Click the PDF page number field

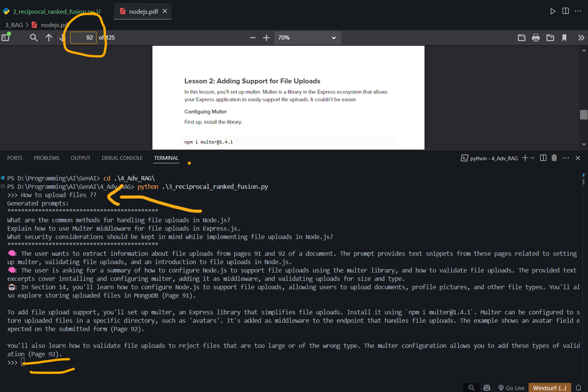point(83,37)
